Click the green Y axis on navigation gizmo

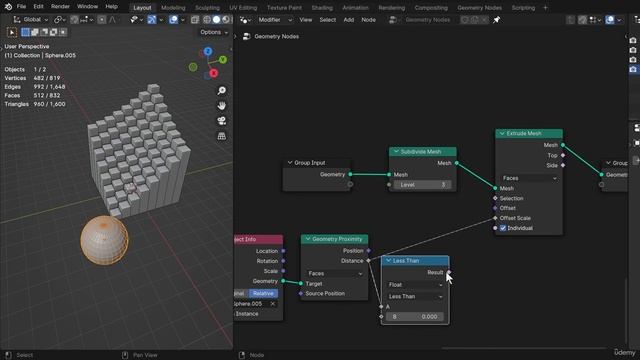pyautogui.click(x=223, y=60)
